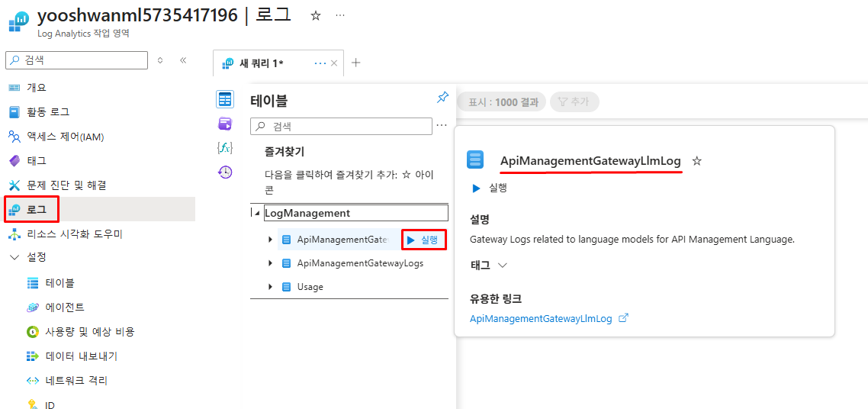Click the sidebar 검색 input field
Screen dimensions: 868x409
pyautogui.click(x=76, y=60)
